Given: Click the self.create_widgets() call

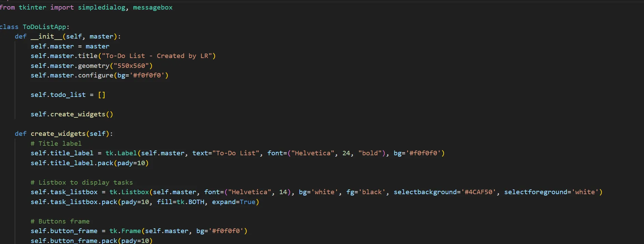Looking at the screenshot, I should [71, 114].
